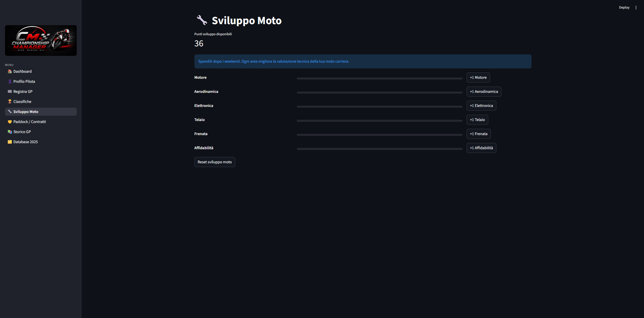Screen dimensions: 644x318
Task: Go to Profilo Pilota page
Action: pyautogui.click(x=41, y=82)
